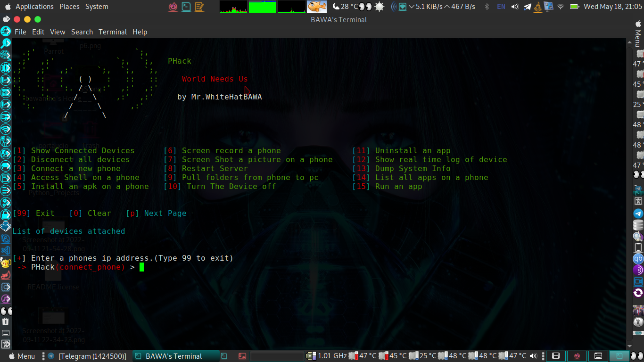Click the battery indicator in the top panel
This screenshot has width=644, height=362.
[x=575, y=7]
